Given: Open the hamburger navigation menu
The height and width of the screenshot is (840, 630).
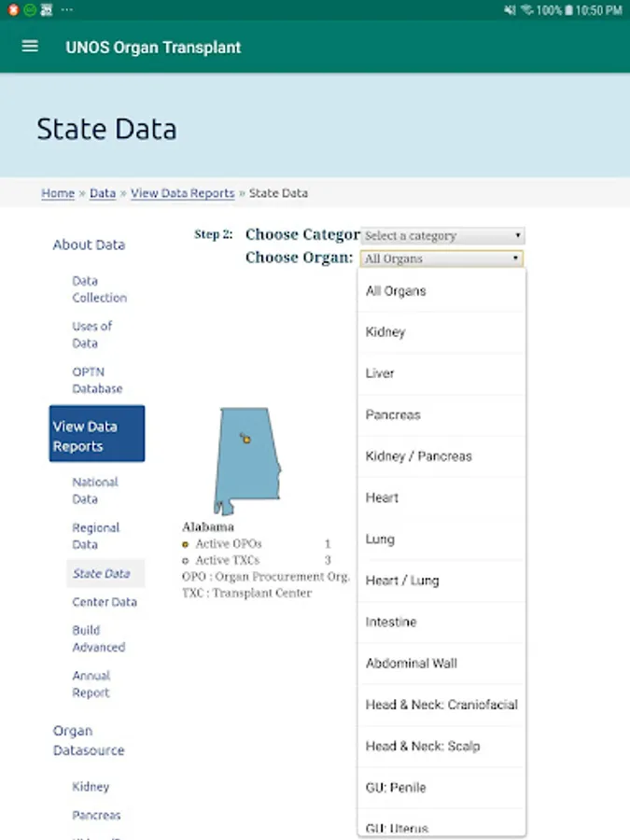Looking at the screenshot, I should (30, 47).
